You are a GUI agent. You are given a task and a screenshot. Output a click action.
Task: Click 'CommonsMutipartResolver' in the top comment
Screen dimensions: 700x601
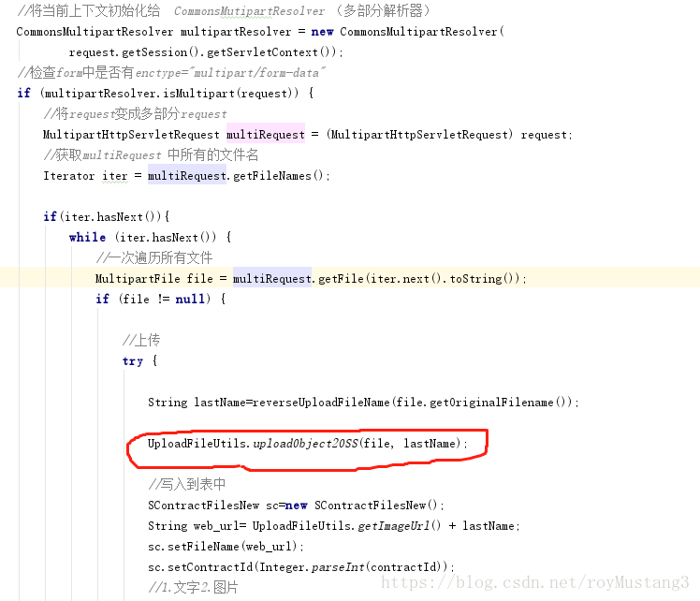pyautogui.click(x=249, y=11)
